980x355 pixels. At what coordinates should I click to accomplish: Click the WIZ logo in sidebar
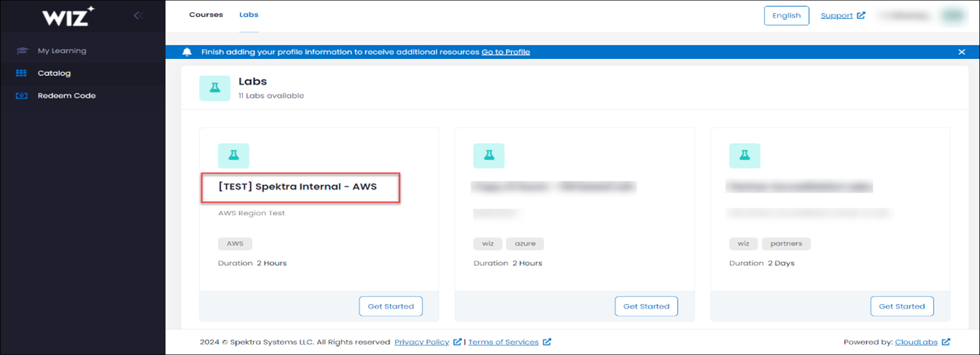[x=68, y=15]
